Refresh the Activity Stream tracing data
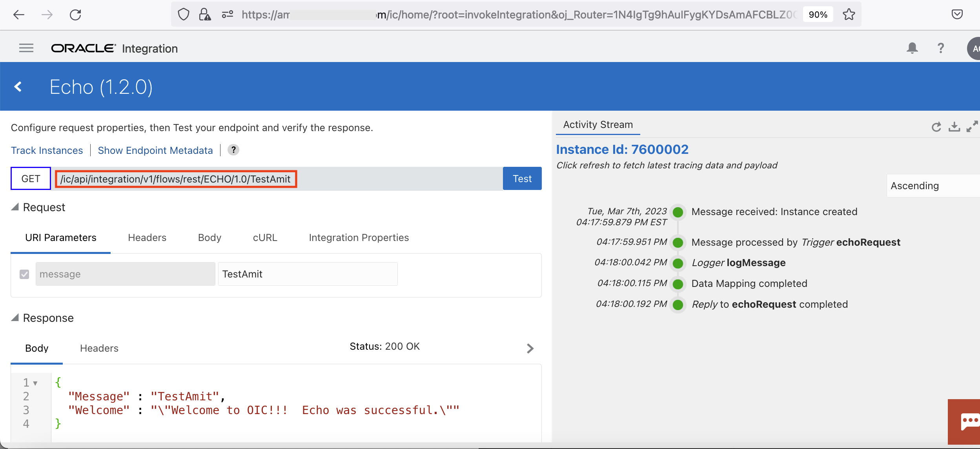The width and height of the screenshot is (980, 449). pyautogui.click(x=936, y=126)
